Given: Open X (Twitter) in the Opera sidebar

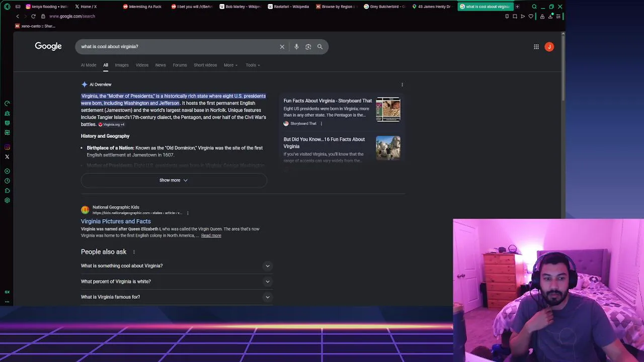Looking at the screenshot, I should click(7, 157).
